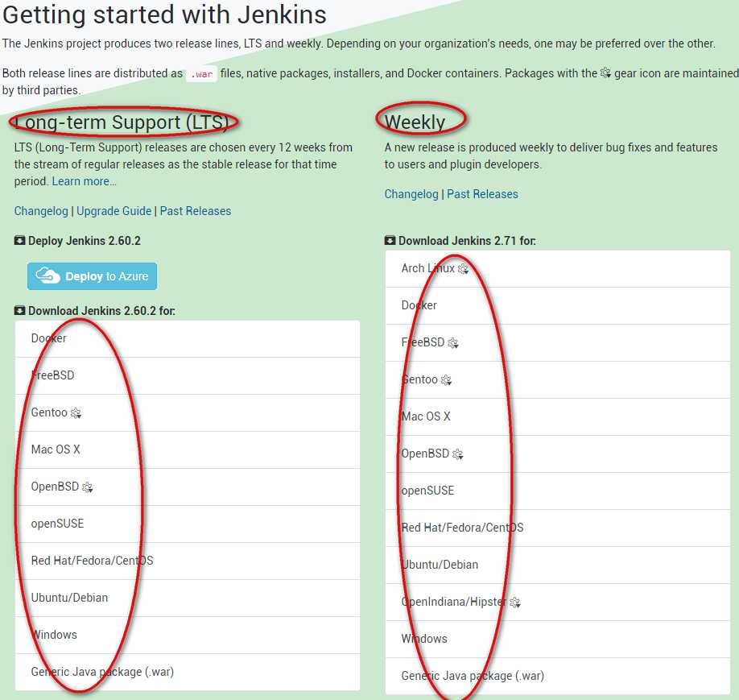The width and height of the screenshot is (739, 700).
Task: Select OpenIndiana/Hipster in the Weekly list
Action: point(558,603)
